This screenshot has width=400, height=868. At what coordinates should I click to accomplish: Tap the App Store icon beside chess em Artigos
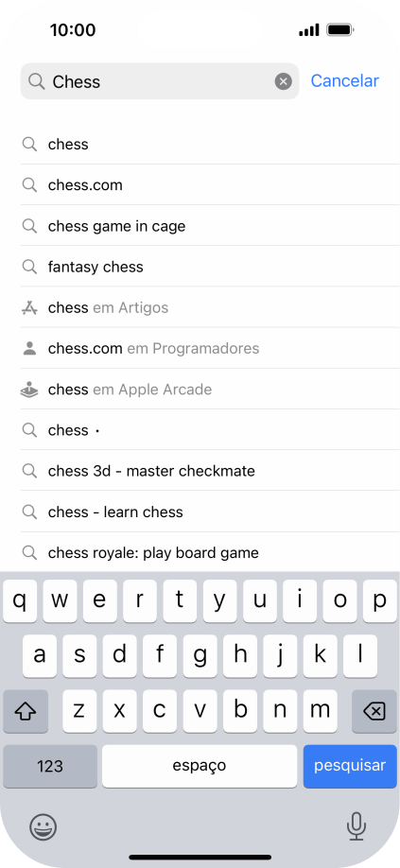(29, 307)
